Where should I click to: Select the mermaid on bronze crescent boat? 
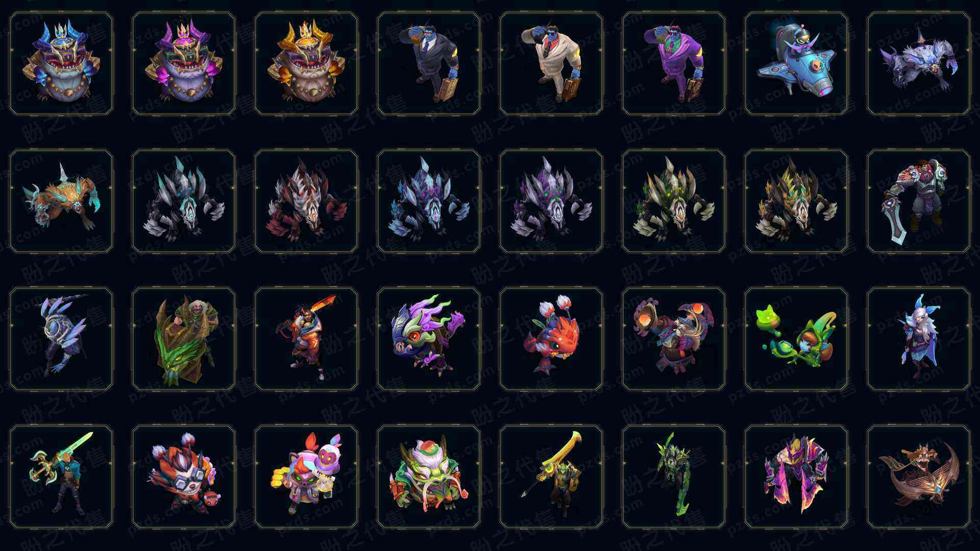pyautogui.click(x=919, y=477)
